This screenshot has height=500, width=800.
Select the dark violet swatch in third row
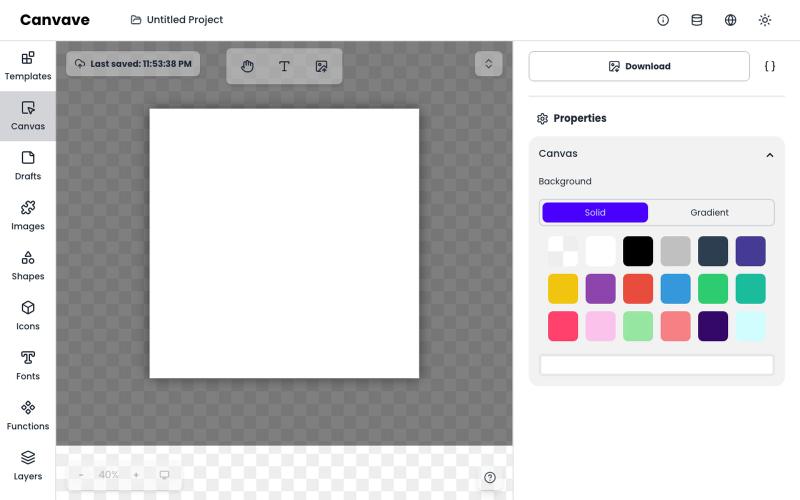tap(713, 326)
